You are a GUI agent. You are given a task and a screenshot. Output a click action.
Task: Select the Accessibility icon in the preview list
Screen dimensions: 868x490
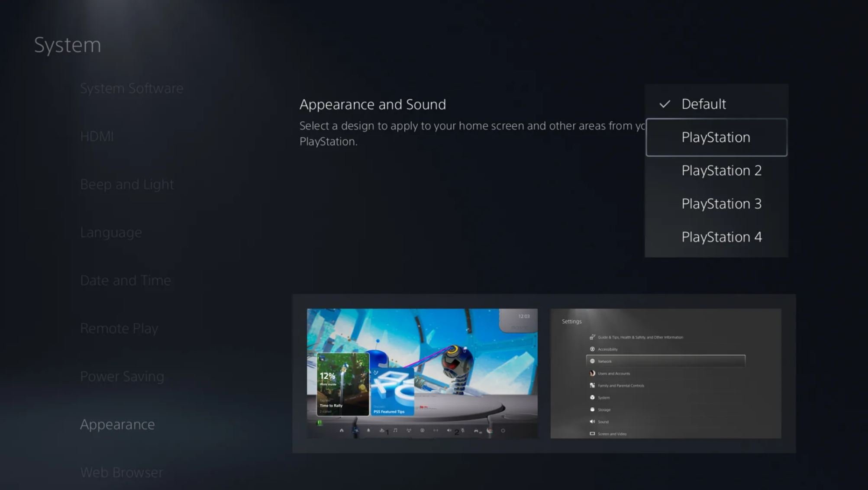pyautogui.click(x=592, y=349)
